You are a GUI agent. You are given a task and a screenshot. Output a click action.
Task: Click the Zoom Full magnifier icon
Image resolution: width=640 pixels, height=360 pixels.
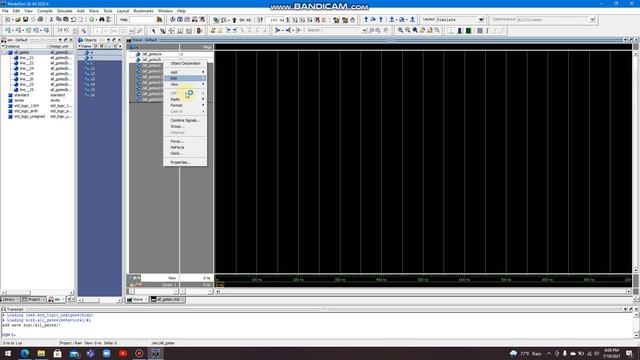[x=415, y=30]
